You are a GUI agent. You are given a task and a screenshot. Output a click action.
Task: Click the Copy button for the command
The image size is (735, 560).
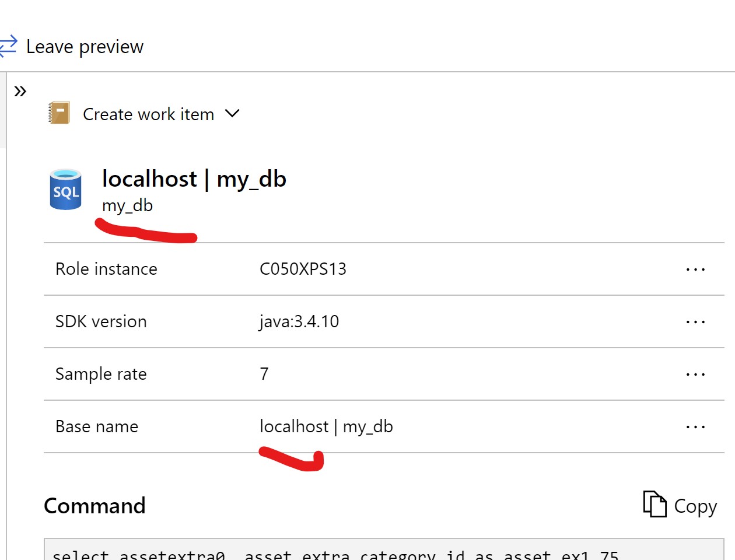tap(678, 505)
